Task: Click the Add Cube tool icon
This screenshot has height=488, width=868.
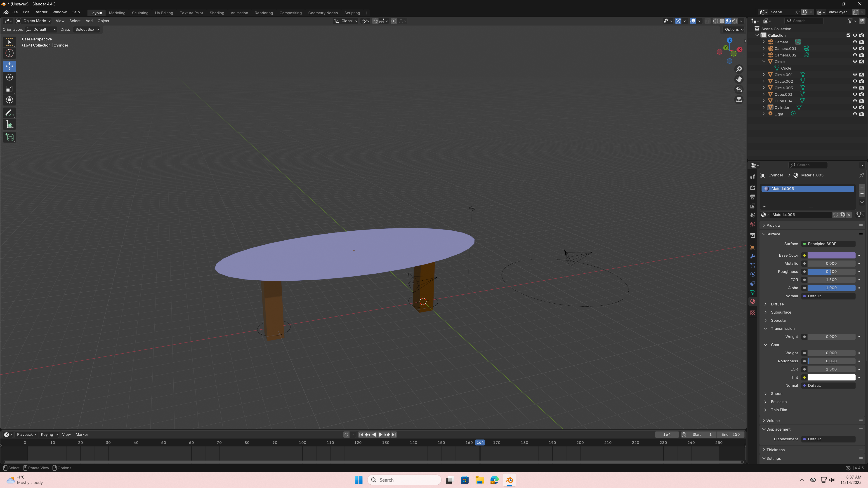Action: tap(9, 137)
